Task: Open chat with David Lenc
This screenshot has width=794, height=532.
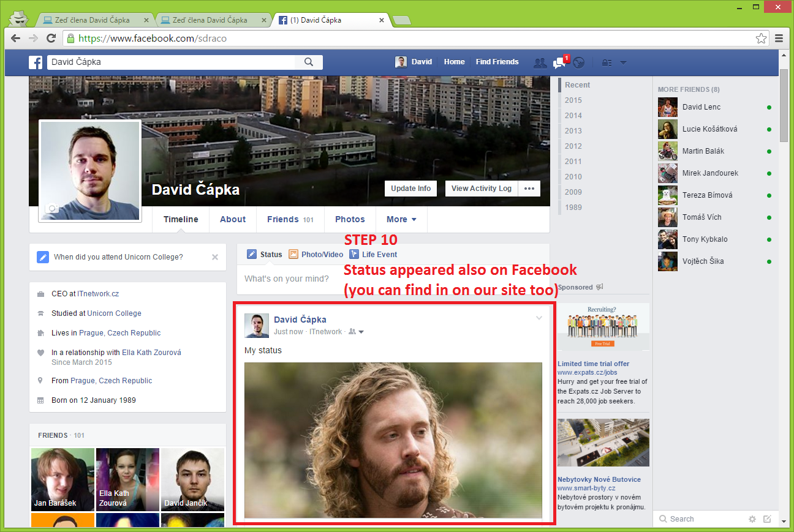Action: 714,107
